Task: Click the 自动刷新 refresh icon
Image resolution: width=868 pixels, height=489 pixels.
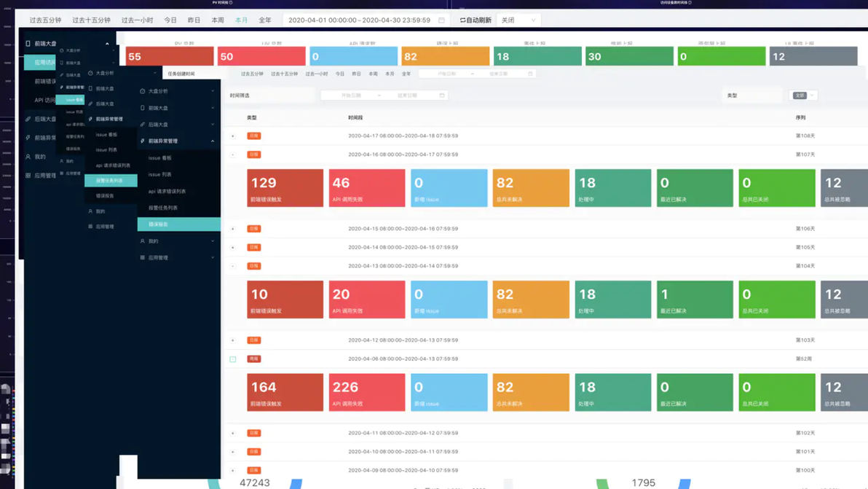Action: click(462, 20)
